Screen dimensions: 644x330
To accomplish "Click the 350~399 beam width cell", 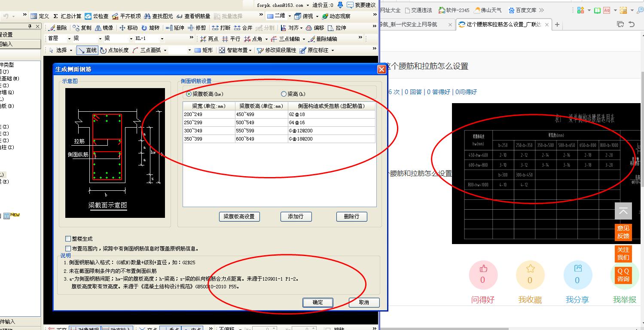I will pyautogui.click(x=209, y=139).
